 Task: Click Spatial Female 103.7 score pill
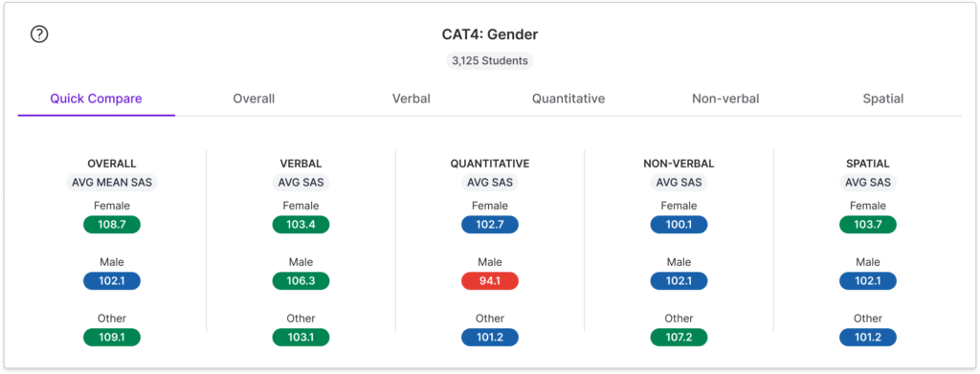867,225
